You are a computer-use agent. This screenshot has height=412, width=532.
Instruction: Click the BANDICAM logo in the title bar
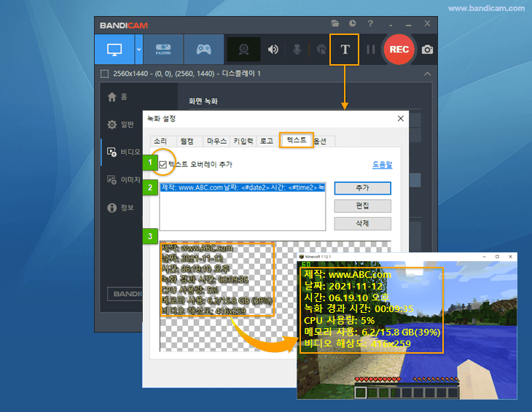click(124, 26)
